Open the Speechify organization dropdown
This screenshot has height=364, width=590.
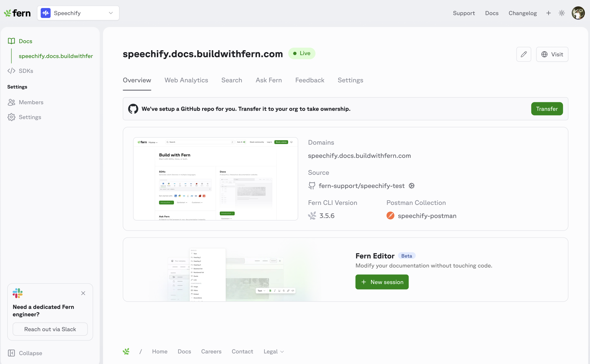[78, 13]
